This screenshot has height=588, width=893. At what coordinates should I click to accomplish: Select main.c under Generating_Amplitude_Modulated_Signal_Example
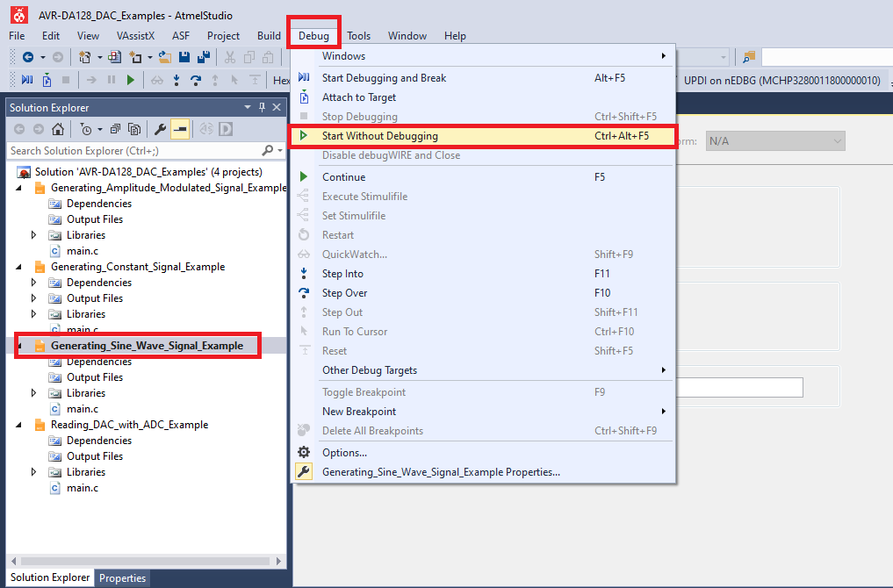click(83, 251)
